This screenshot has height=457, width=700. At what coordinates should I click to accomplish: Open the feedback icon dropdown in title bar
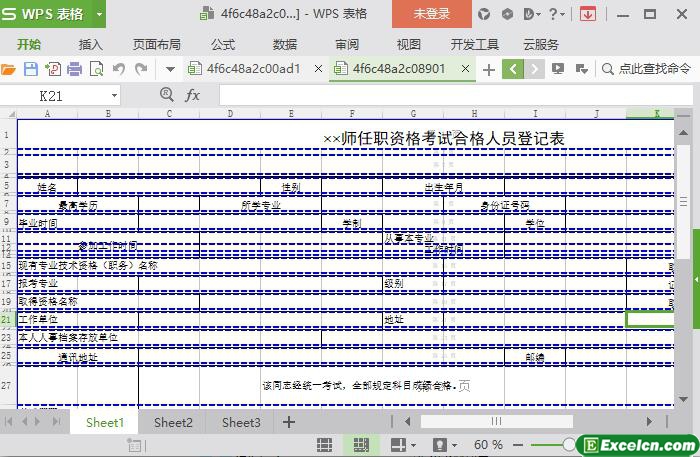532,14
